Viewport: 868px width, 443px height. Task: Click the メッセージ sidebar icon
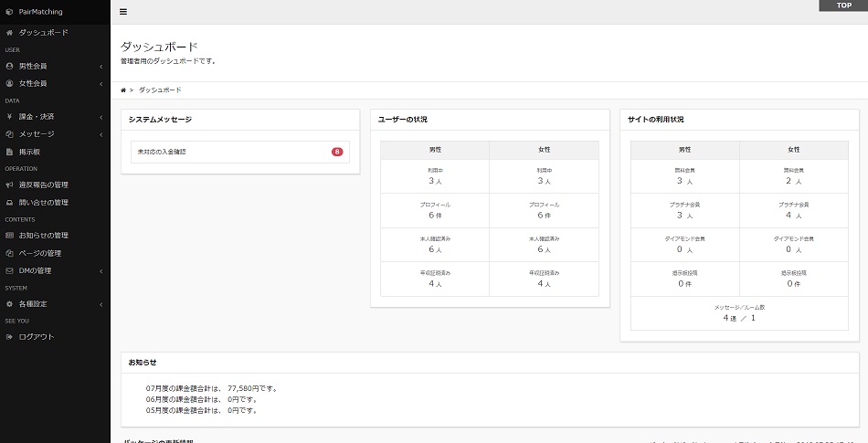point(9,134)
